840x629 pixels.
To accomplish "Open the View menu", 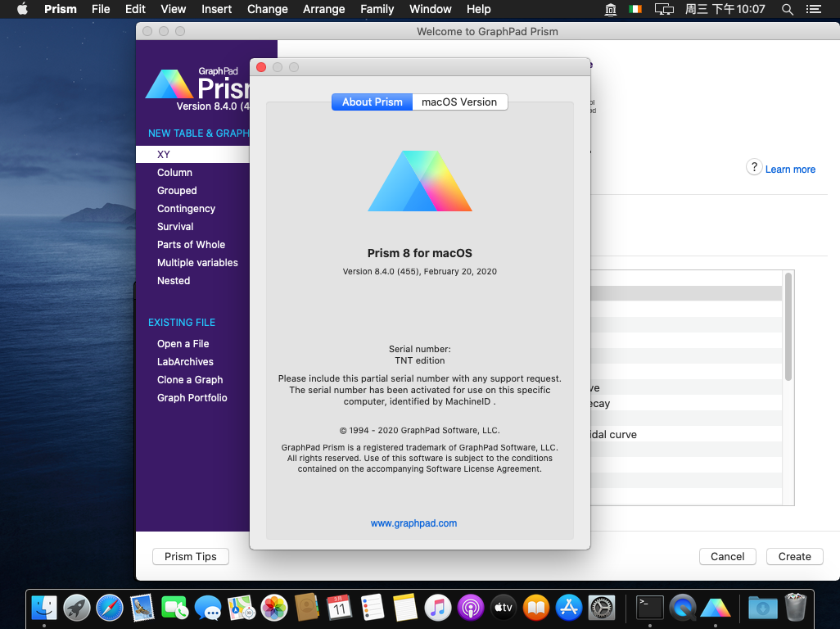I will coord(174,9).
